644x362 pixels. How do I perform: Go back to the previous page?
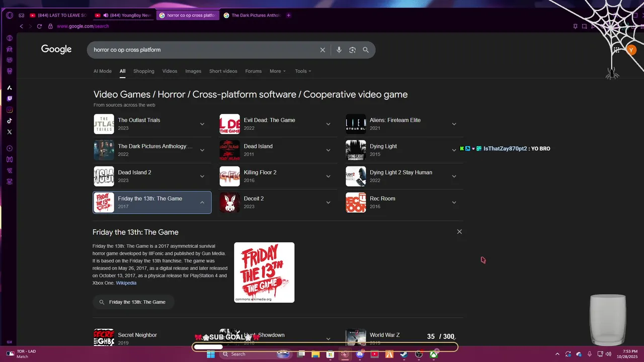[x=21, y=26]
